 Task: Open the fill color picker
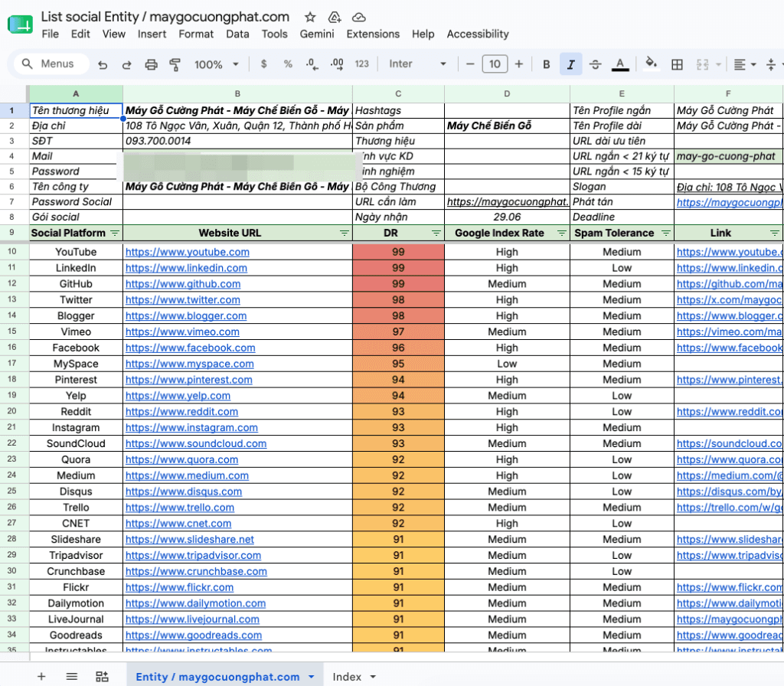[x=651, y=64]
